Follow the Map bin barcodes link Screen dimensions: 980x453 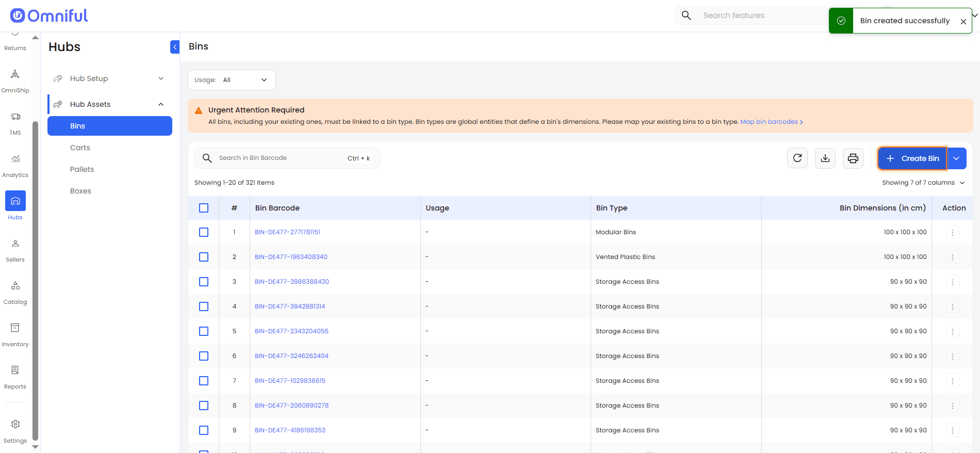(772, 122)
